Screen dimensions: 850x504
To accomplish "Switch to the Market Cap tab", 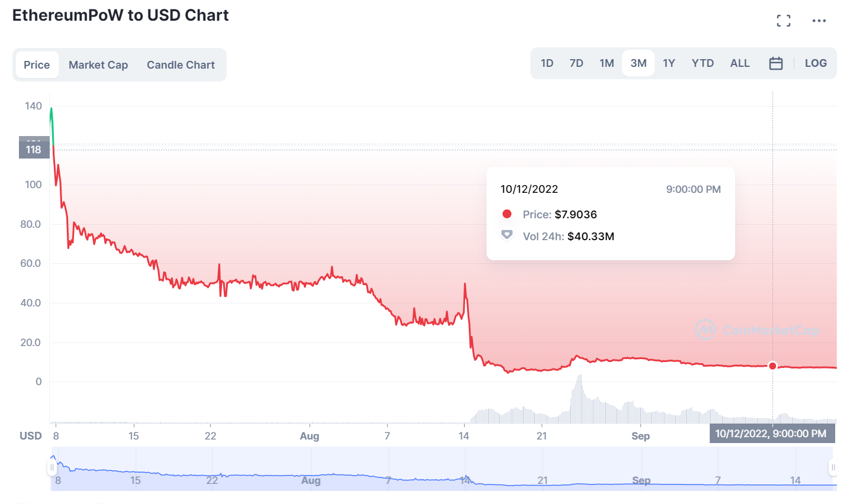I will (x=98, y=64).
